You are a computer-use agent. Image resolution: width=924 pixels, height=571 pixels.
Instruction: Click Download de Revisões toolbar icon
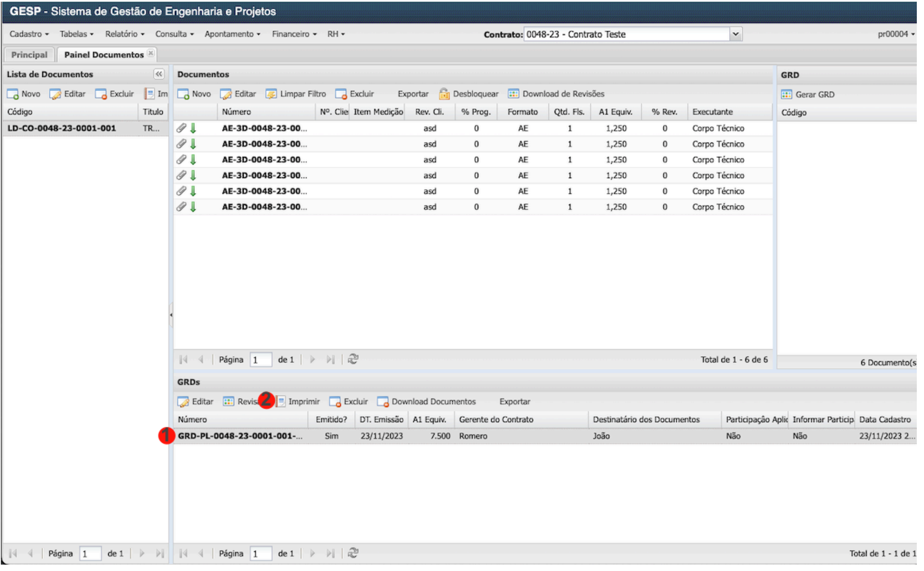tap(513, 94)
